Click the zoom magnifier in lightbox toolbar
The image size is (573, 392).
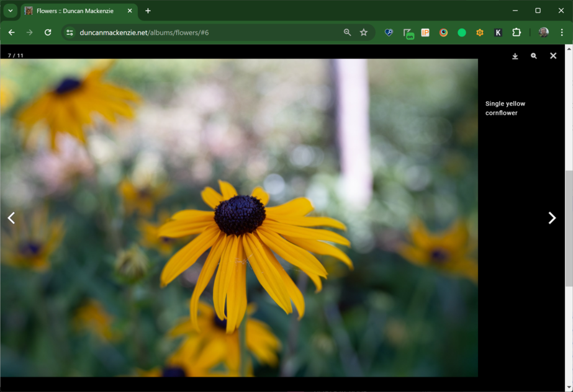coord(534,56)
